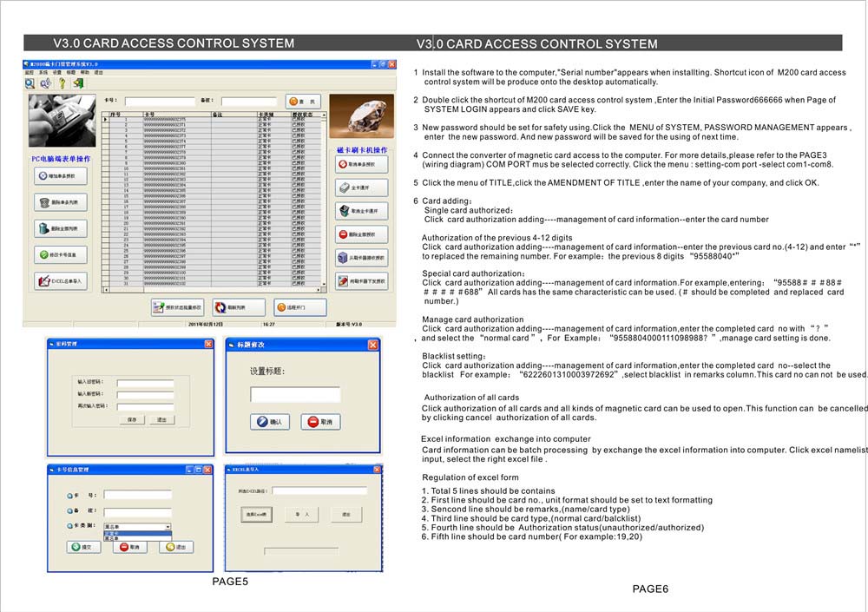Click the red minus delete all authorization button

[361, 234]
